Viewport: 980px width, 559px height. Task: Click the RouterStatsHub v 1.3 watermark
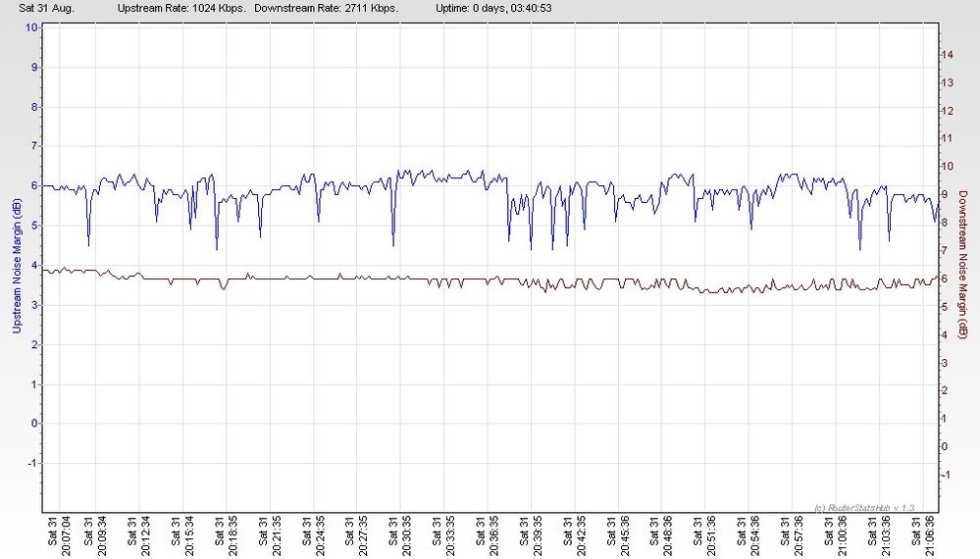click(x=864, y=508)
